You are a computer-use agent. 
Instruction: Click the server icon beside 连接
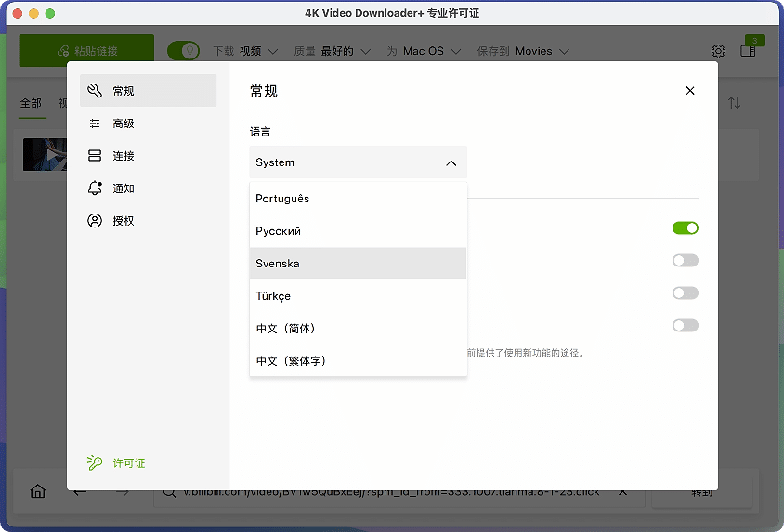coord(95,156)
